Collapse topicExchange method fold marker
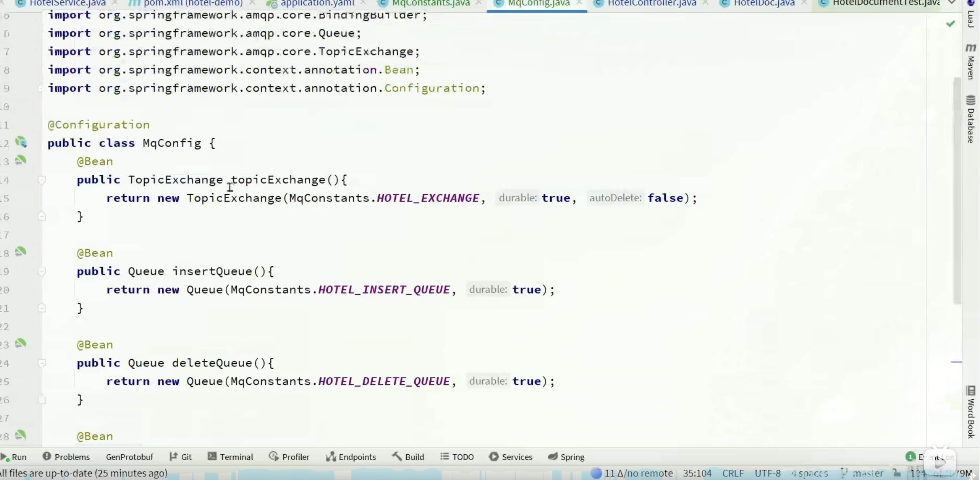 click(x=42, y=180)
